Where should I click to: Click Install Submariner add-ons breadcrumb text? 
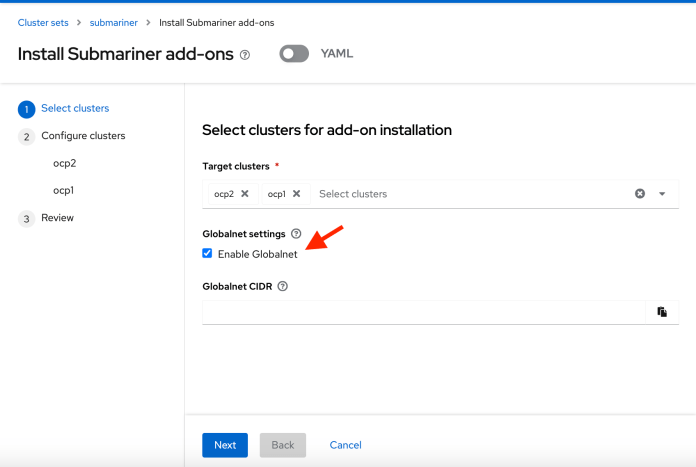(x=217, y=23)
